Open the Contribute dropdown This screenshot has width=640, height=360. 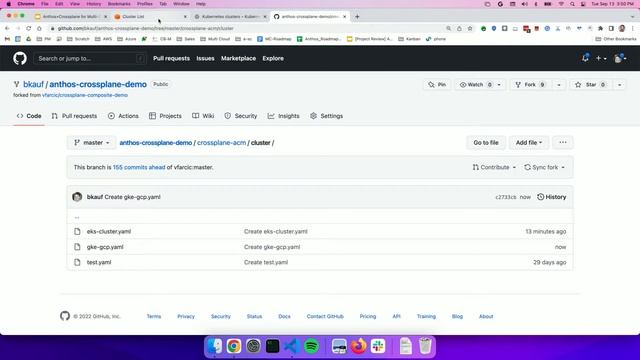coord(494,167)
